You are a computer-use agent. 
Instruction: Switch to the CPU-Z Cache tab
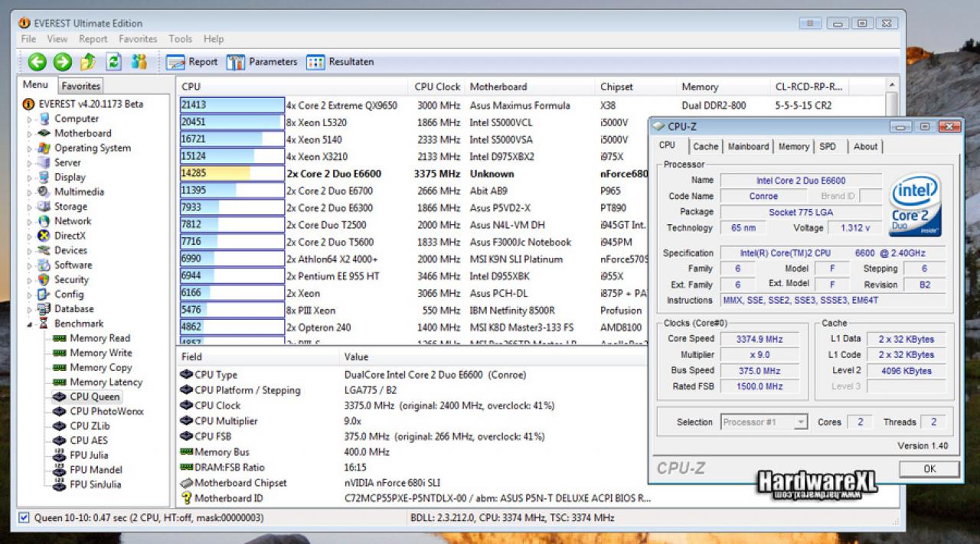[x=706, y=146]
